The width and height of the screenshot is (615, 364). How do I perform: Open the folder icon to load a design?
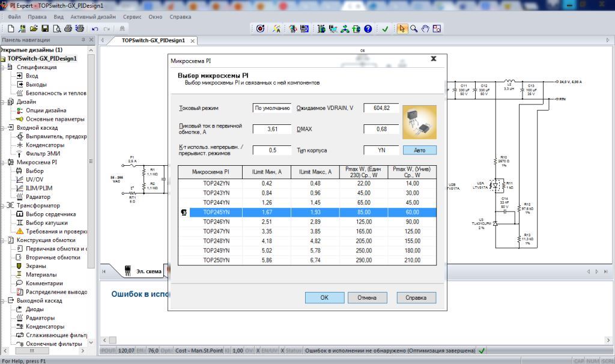34,29
